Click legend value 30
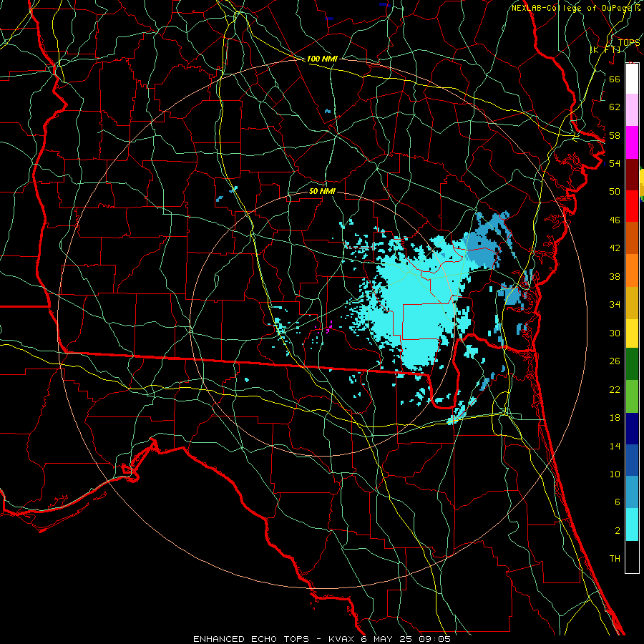Screen dimensions: 644x644 [x=615, y=333]
